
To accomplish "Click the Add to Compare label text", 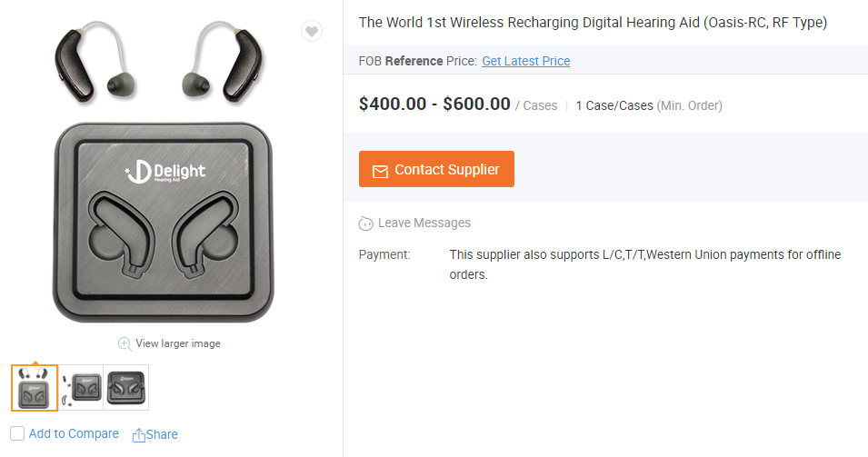I will tap(74, 433).
